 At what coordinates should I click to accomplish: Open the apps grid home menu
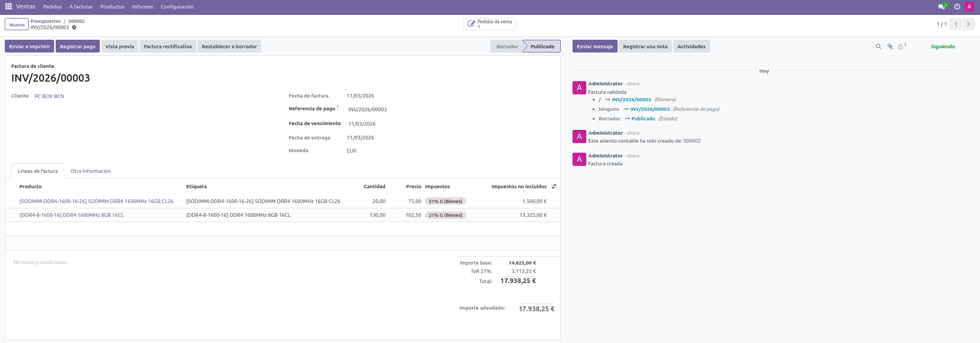click(x=8, y=6)
